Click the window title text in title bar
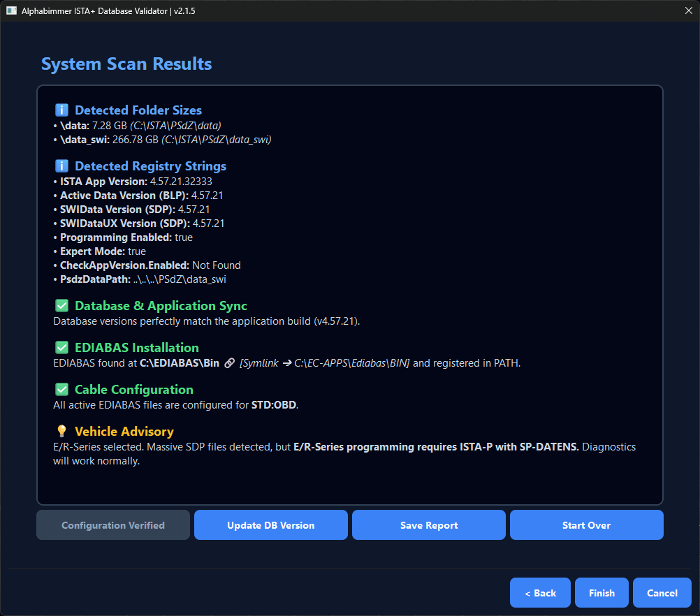The height and width of the screenshot is (616, 700). [x=108, y=10]
